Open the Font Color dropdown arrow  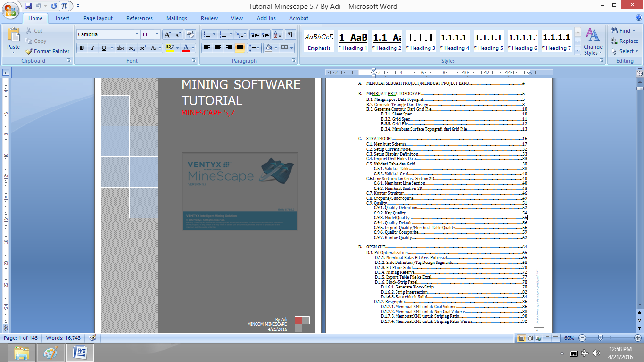(x=193, y=48)
